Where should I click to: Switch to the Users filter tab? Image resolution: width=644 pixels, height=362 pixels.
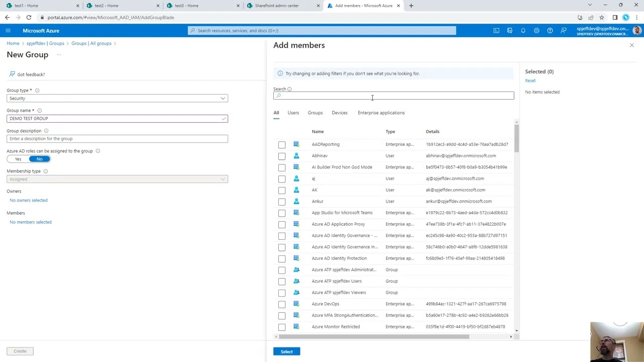(x=293, y=113)
